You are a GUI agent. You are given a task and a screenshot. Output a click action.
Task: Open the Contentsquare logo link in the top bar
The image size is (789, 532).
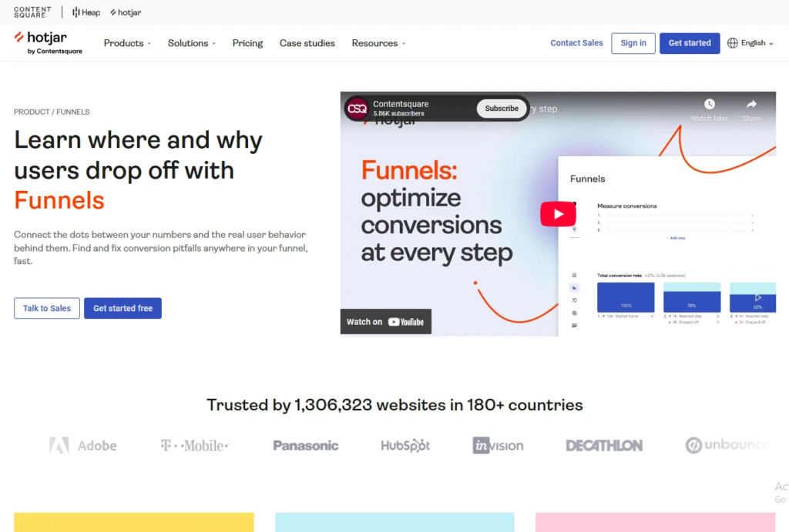pos(32,12)
